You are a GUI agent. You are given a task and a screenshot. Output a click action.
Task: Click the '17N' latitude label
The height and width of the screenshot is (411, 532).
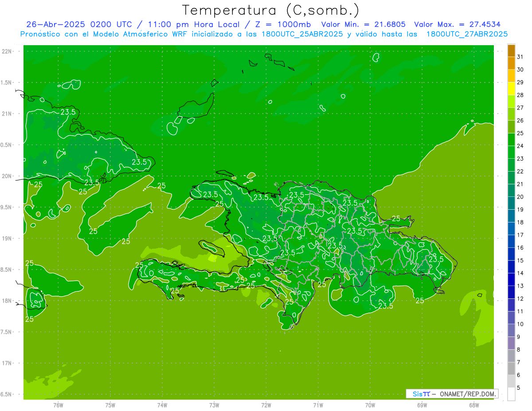[8, 363]
